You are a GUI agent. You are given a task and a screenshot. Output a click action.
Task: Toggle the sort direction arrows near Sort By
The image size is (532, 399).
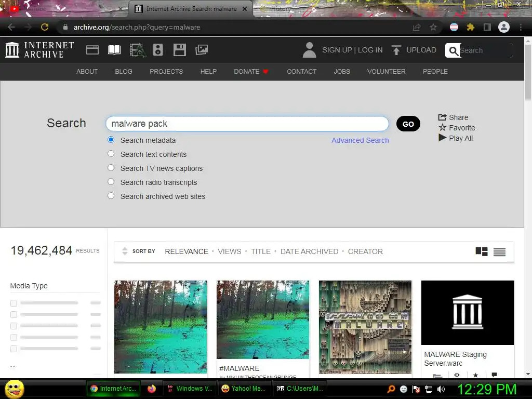coord(125,251)
